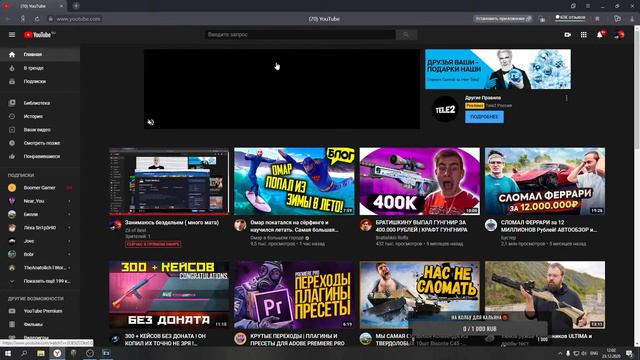Screen dimensions: 640x360
Task: Click the create video camera icon
Action: coord(567,35)
